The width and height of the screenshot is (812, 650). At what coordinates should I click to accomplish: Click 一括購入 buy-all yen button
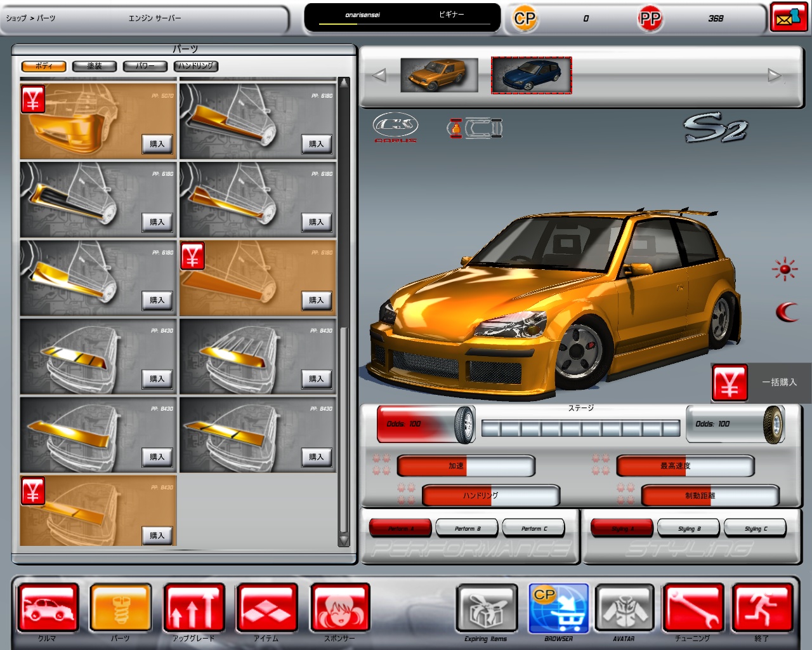point(730,383)
